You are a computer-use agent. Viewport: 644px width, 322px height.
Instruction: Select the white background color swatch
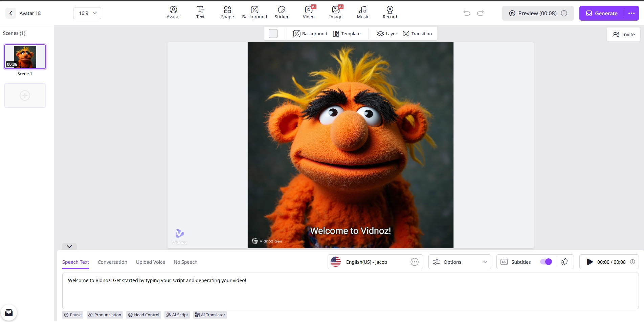(x=273, y=34)
